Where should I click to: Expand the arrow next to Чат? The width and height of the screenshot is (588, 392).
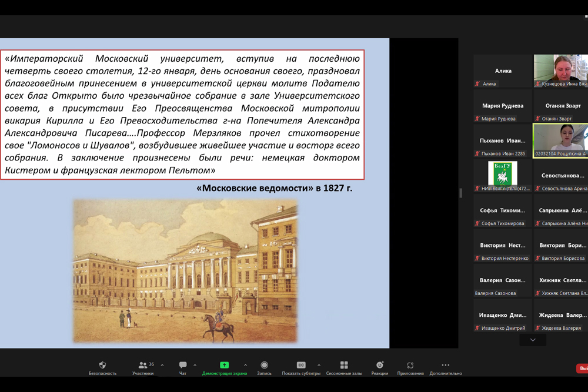(195, 365)
